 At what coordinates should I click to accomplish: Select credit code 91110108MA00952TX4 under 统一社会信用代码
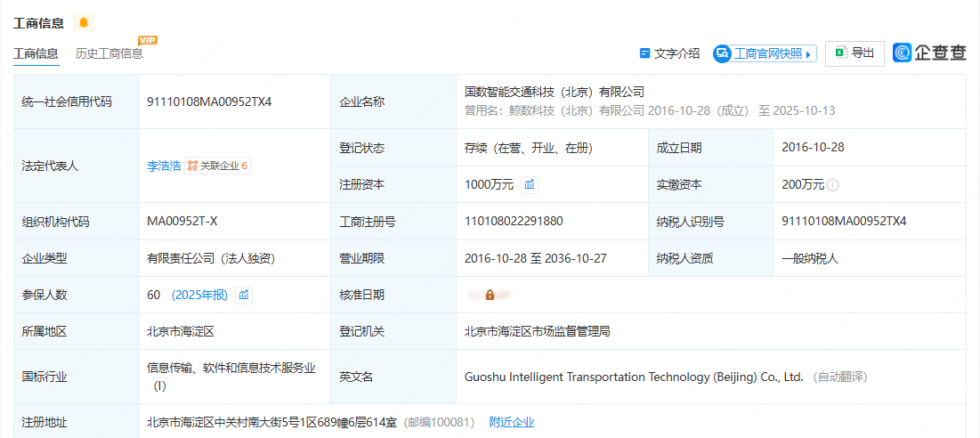point(209,101)
